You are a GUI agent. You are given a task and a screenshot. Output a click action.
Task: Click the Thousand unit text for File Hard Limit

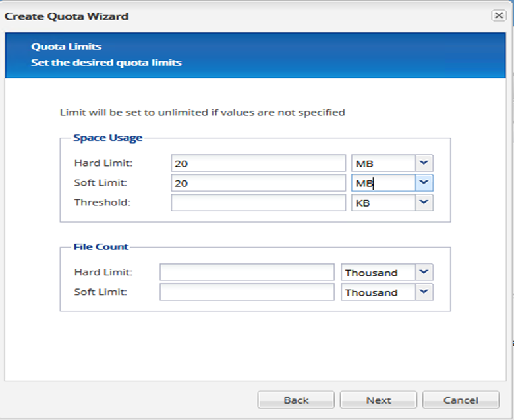tap(378, 273)
